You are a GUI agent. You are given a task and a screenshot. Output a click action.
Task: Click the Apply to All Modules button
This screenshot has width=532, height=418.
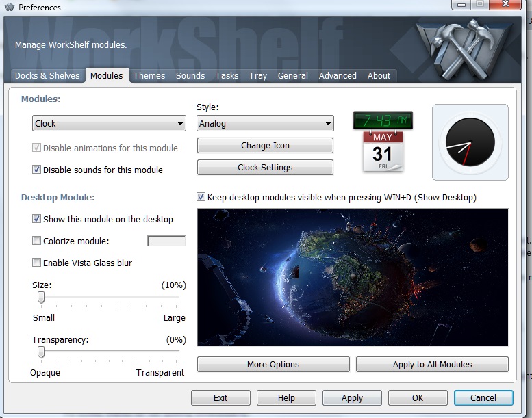(432, 365)
